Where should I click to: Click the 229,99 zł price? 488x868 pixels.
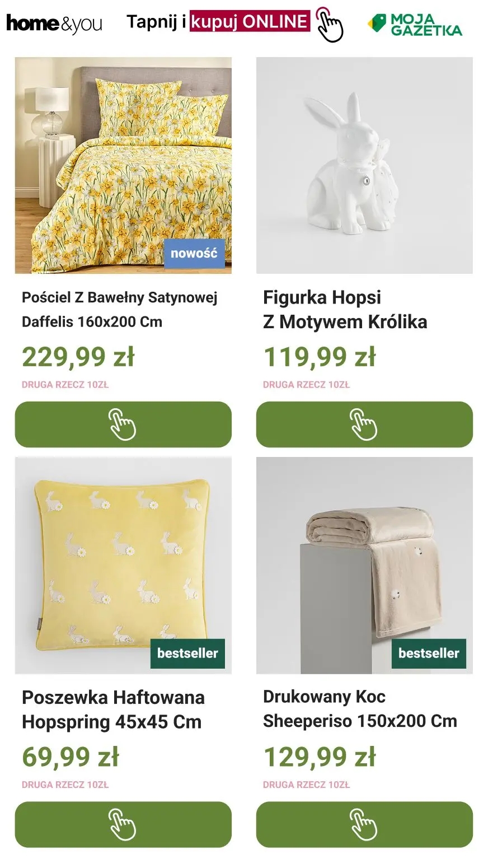[x=78, y=357]
